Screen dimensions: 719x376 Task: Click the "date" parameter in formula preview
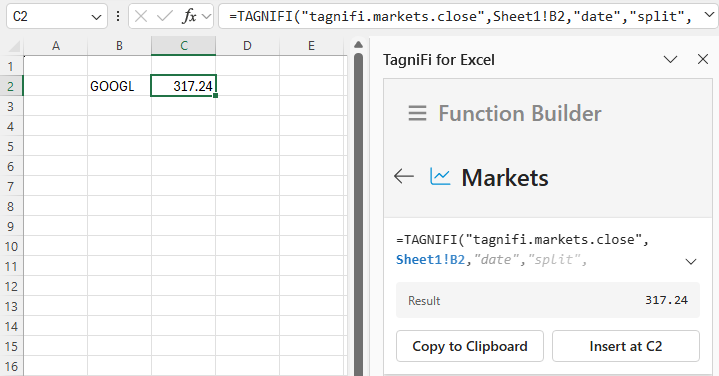pos(497,260)
